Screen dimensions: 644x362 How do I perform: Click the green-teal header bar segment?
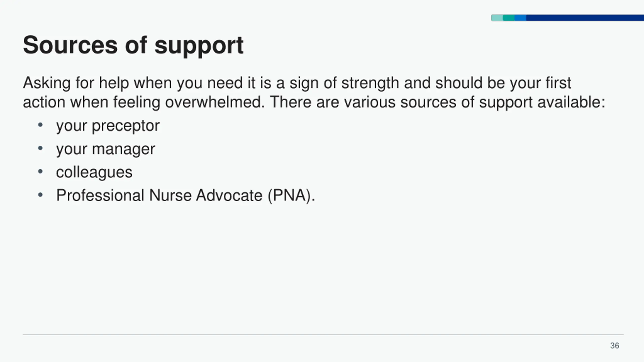point(509,18)
